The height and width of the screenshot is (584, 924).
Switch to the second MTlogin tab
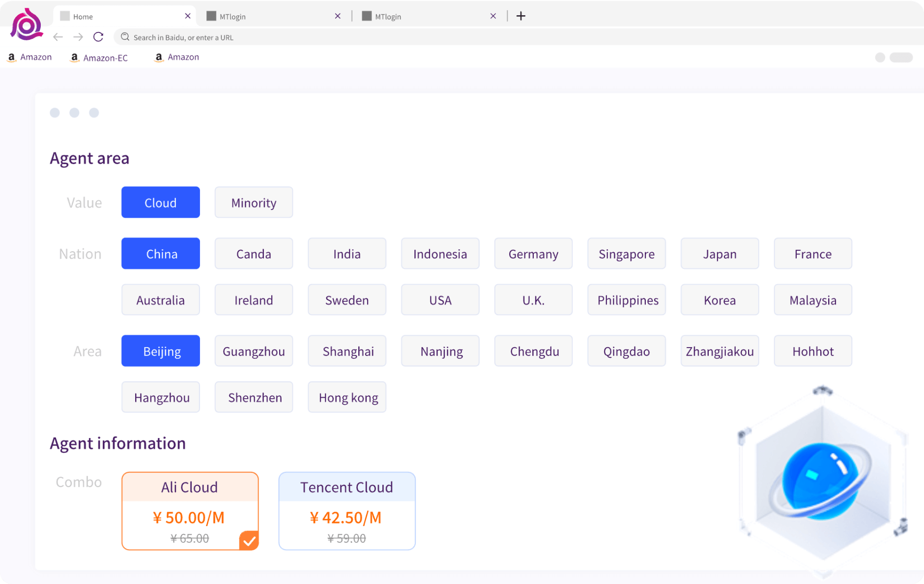(388, 17)
